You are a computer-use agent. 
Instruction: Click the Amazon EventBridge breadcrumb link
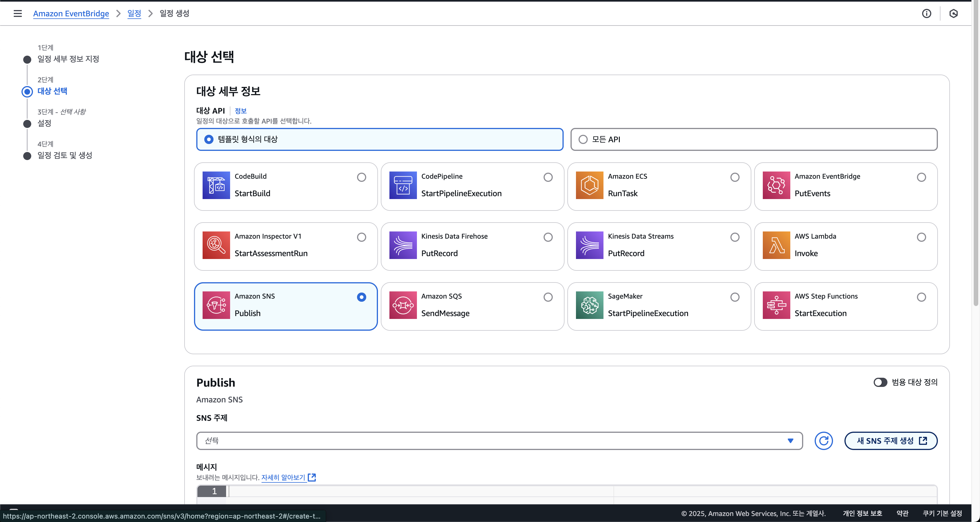(71, 14)
